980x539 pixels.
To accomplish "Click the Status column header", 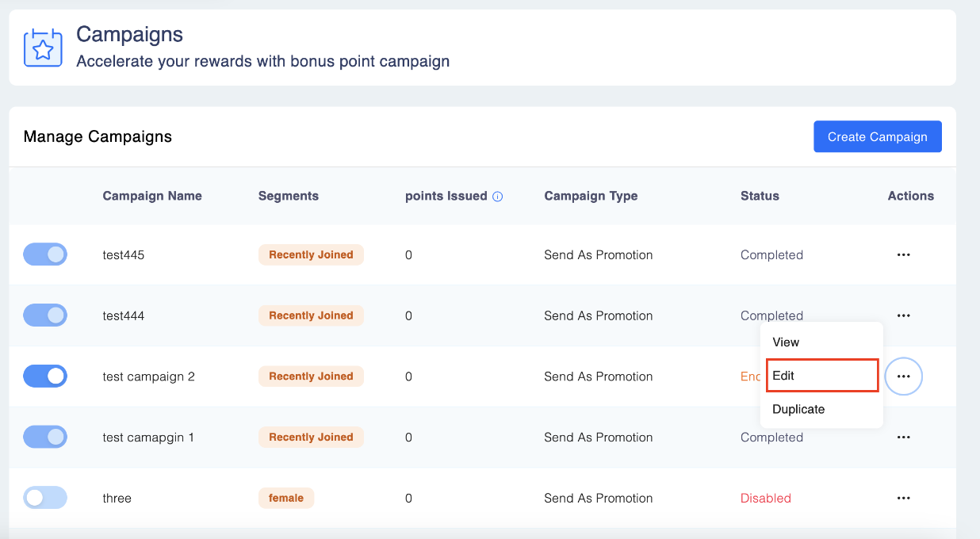I will pyautogui.click(x=760, y=196).
